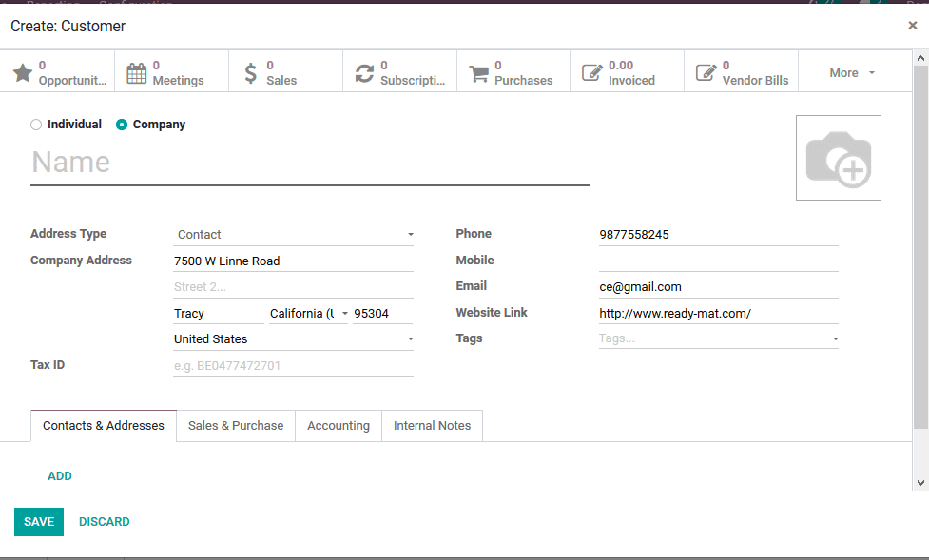Click the street field with 7500 W Linne Road
Viewport: 929px width, 560px height.
[293, 261]
